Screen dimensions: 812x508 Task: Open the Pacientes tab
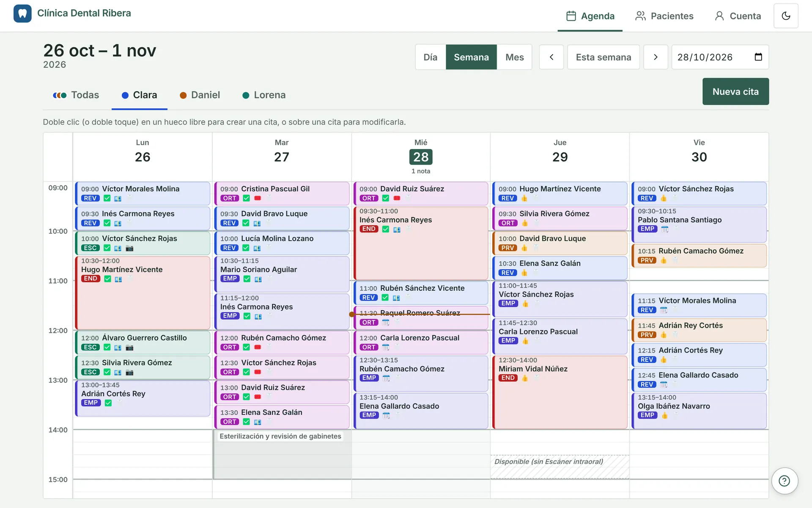pos(664,16)
